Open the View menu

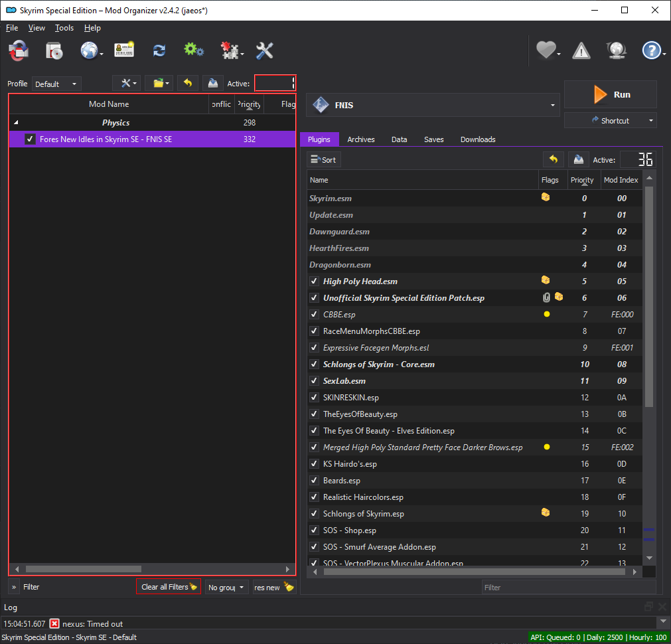pyautogui.click(x=37, y=28)
